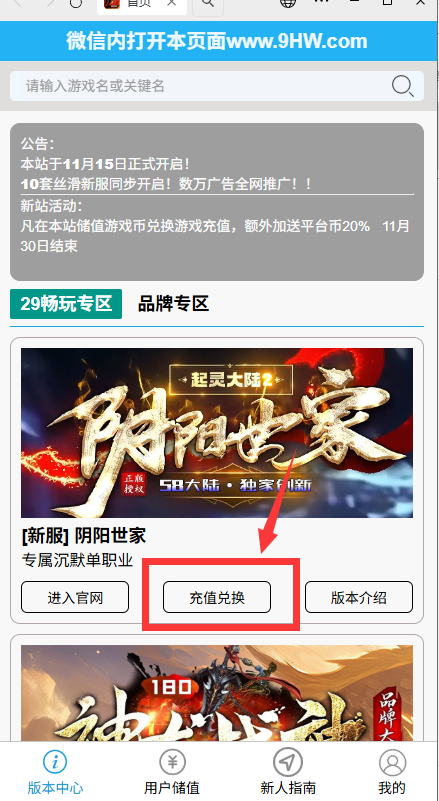Open 版本中心 via its info icon

click(x=55, y=763)
